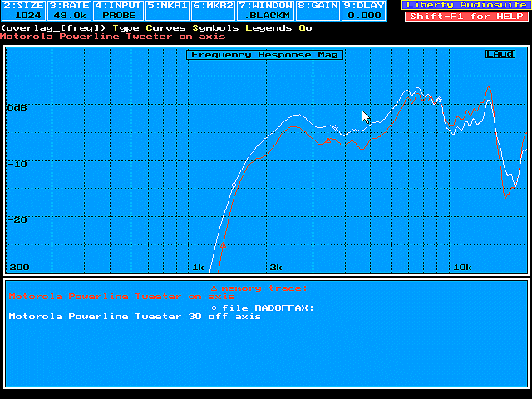Image resolution: width=532 pixels, height=399 pixels.
Task: Click the 1k frequency axis label
Action: pyautogui.click(x=199, y=268)
